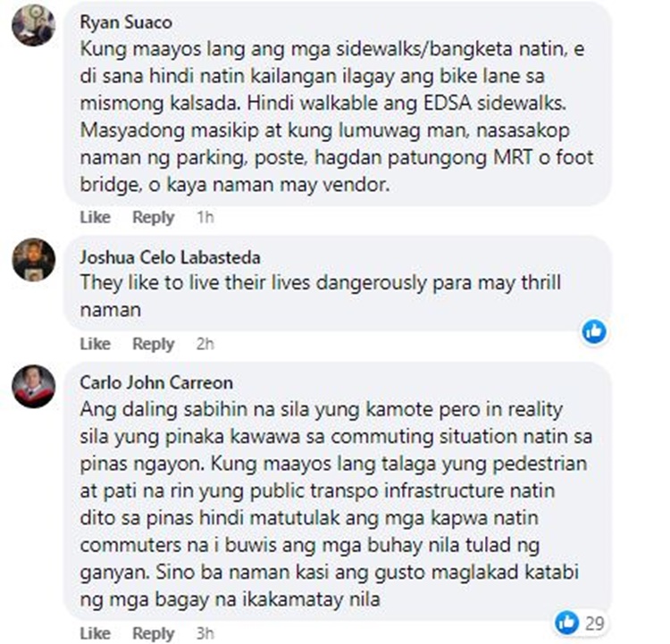The height and width of the screenshot is (644, 670).
Task: Open the 2h timestamp on Joshua's comment
Action: pyautogui.click(x=205, y=344)
